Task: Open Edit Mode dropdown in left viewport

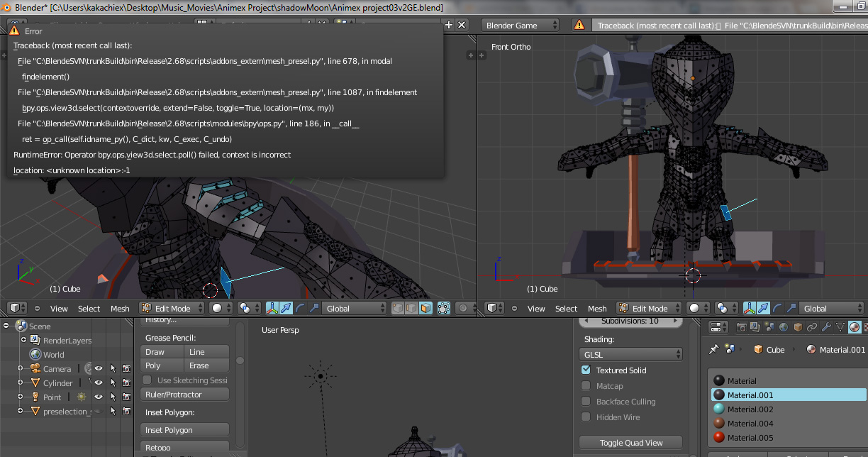Action: [x=172, y=308]
